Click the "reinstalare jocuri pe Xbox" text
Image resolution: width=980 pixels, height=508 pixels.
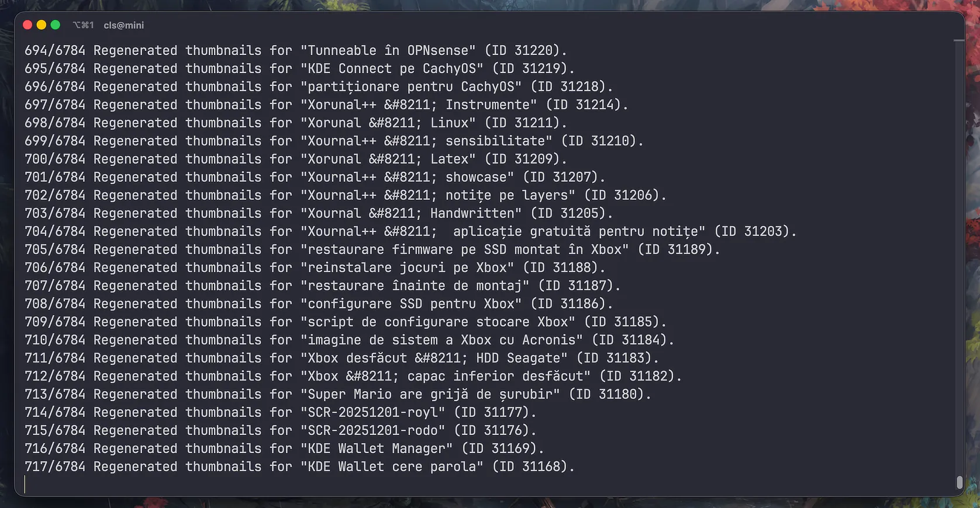[x=407, y=268]
